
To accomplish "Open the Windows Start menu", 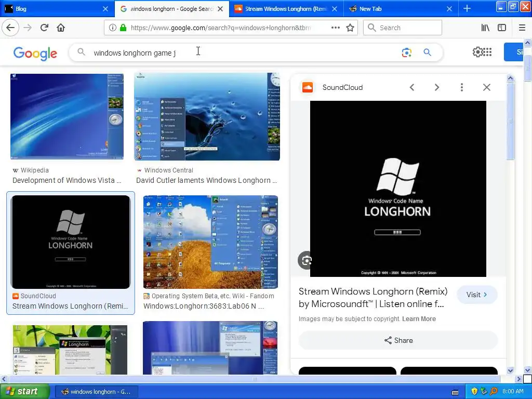I will point(24,391).
